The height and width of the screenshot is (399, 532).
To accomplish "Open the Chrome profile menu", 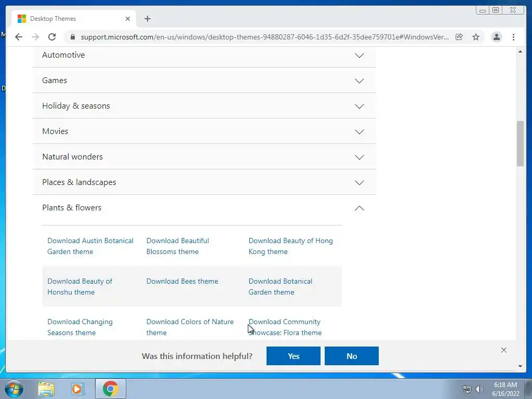I will tap(496, 37).
